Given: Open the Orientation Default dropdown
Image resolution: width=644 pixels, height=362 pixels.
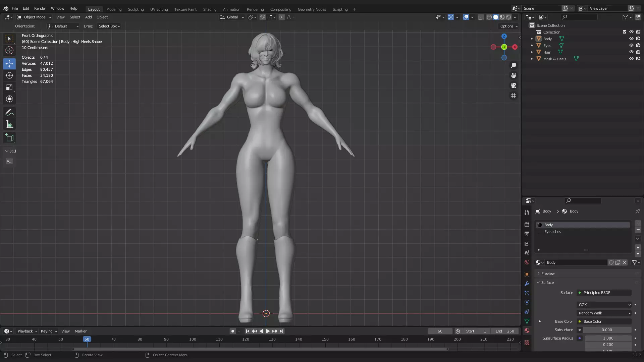Looking at the screenshot, I should point(63,26).
